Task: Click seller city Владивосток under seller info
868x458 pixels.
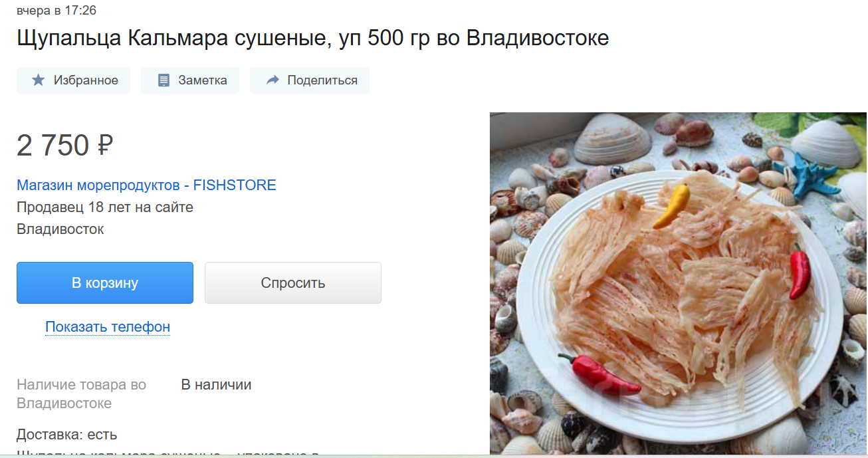Action: point(60,229)
